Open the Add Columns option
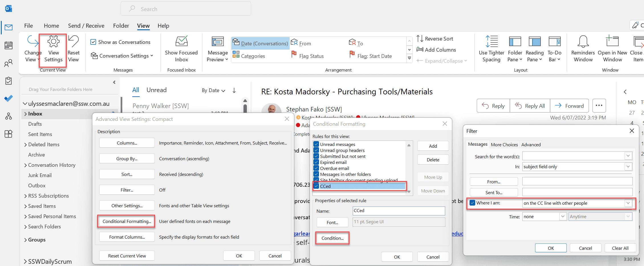Image resolution: width=644 pixels, height=266 pixels. [x=436, y=50]
